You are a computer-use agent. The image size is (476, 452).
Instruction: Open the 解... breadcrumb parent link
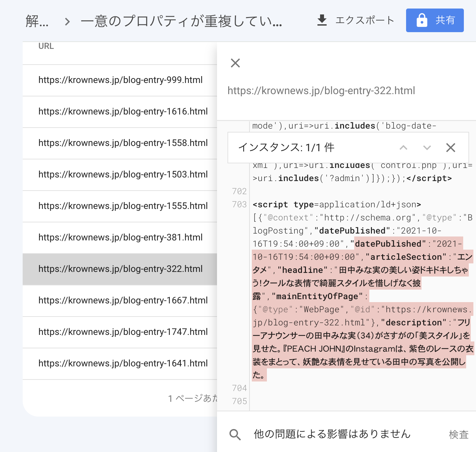[37, 22]
